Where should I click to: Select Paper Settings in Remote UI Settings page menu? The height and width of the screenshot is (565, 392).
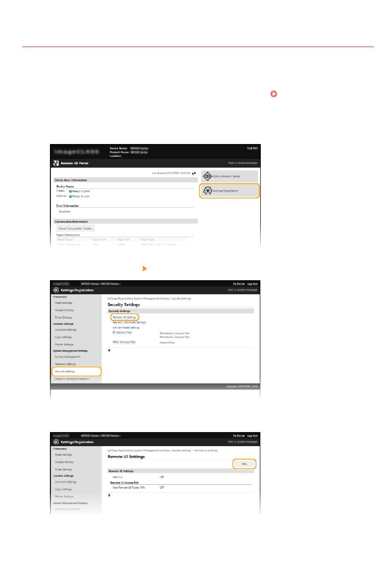click(64, 455)
